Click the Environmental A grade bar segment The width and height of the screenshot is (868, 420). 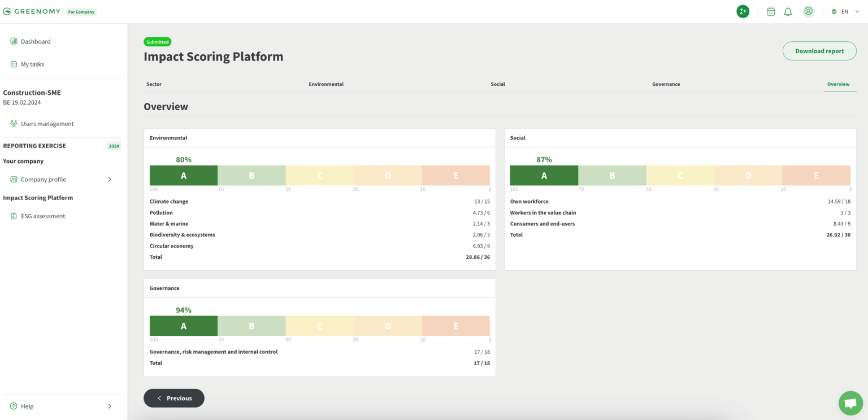click(183, 176)
